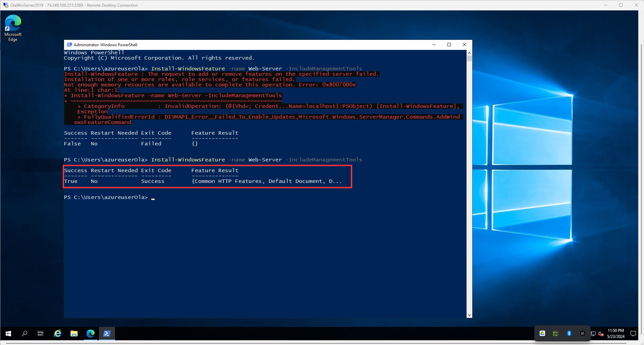Screen dimensions: 644x345
Task: Open Task View from the taskbar
Action: click(x=41, y=334)
